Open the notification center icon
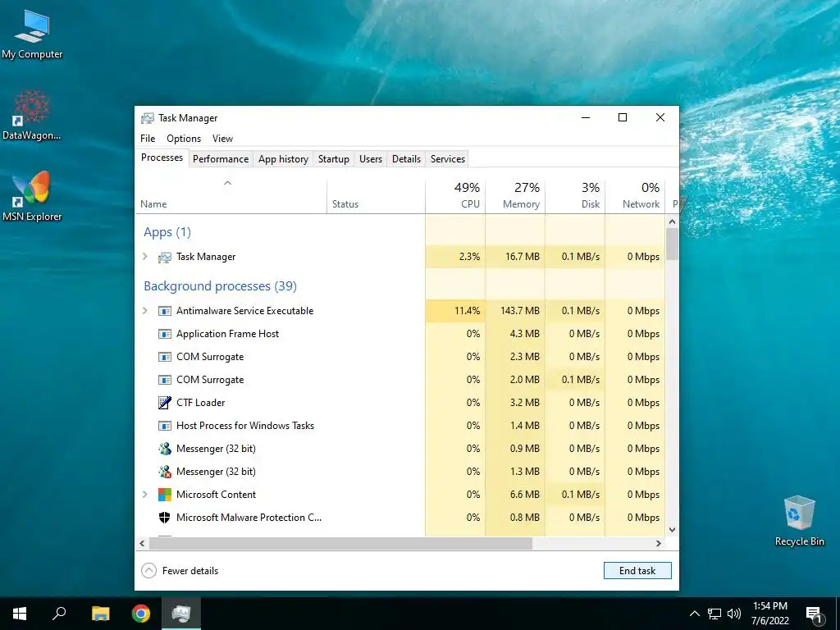The height and width of the screenshot is (630, 840). pyautogui.click(x=814, y=614)
